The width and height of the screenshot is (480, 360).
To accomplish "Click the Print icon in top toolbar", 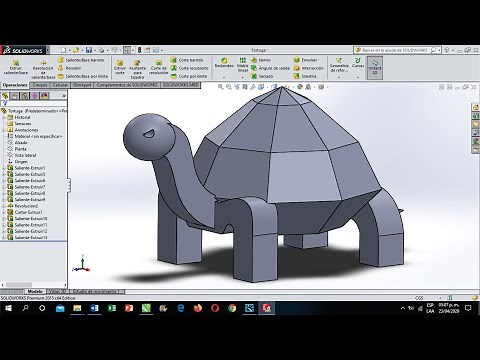I will coord(101,50).
